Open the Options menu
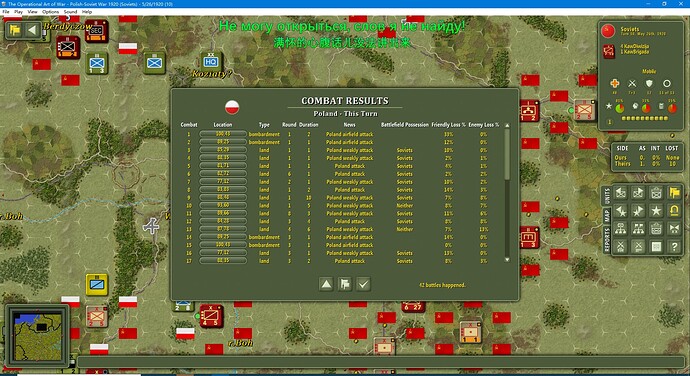Image resolution: width=690 pixels, height=376 pixels. tap(50, 12)
